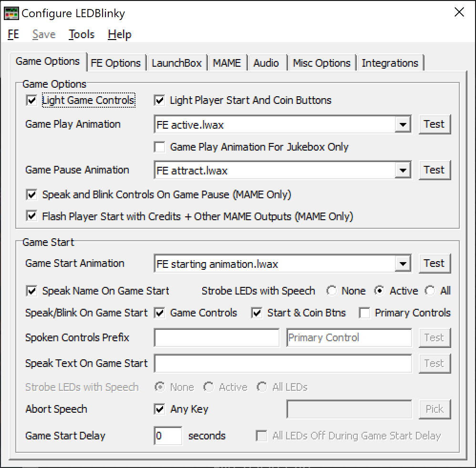The image size is (476, 468).
Task: Test the Game Play Animation
Action: point(435,124)
